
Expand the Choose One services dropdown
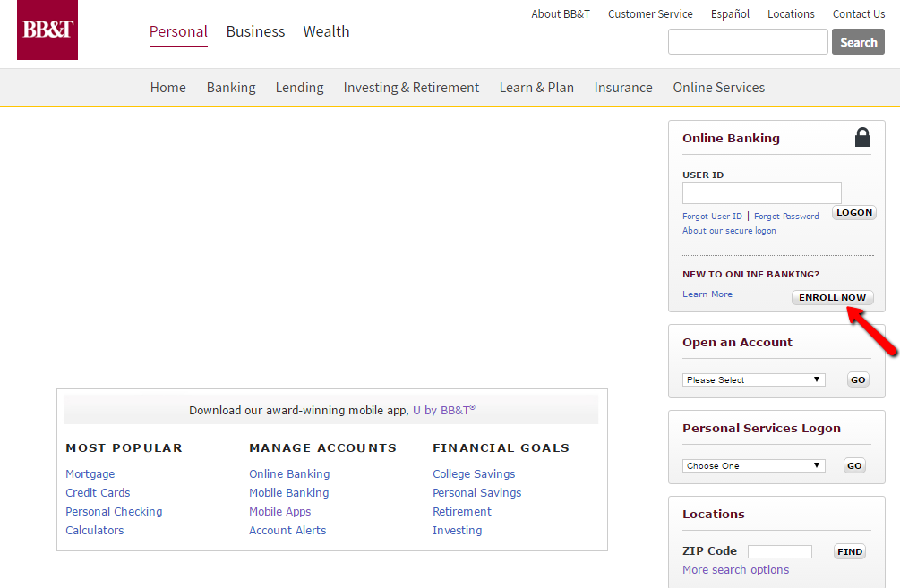754,465
